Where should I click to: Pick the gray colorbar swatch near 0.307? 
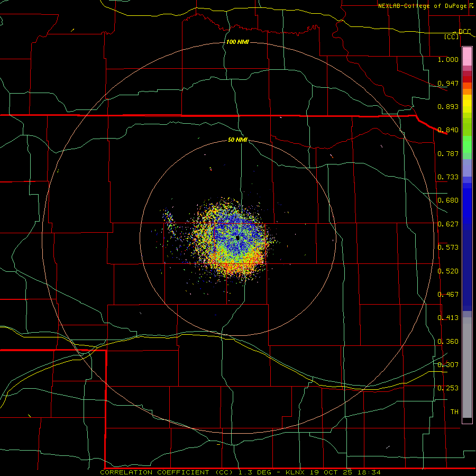(x=467, y=368)
